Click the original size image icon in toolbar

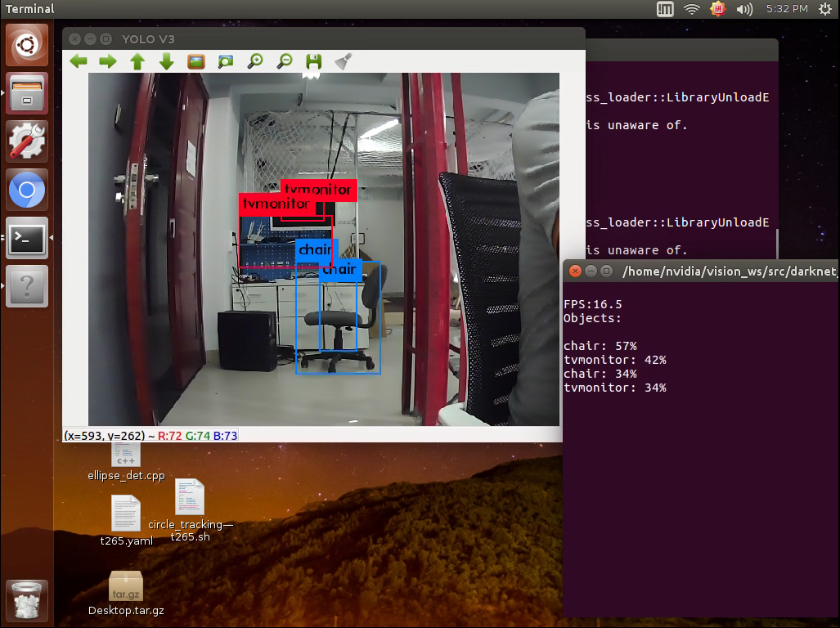[x=196, y=61]
